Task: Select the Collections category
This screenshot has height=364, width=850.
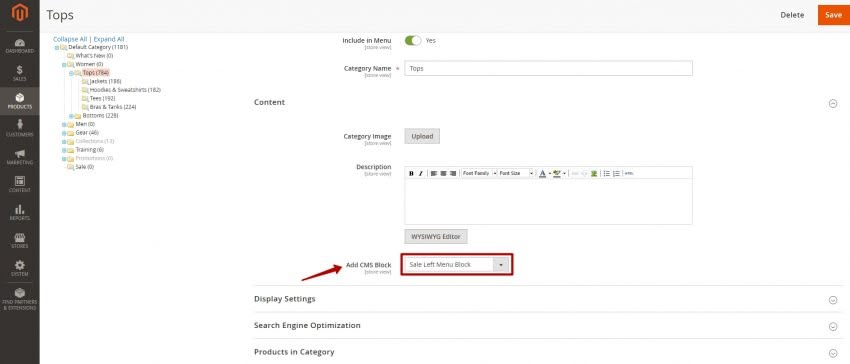Action: coord(94,142)
